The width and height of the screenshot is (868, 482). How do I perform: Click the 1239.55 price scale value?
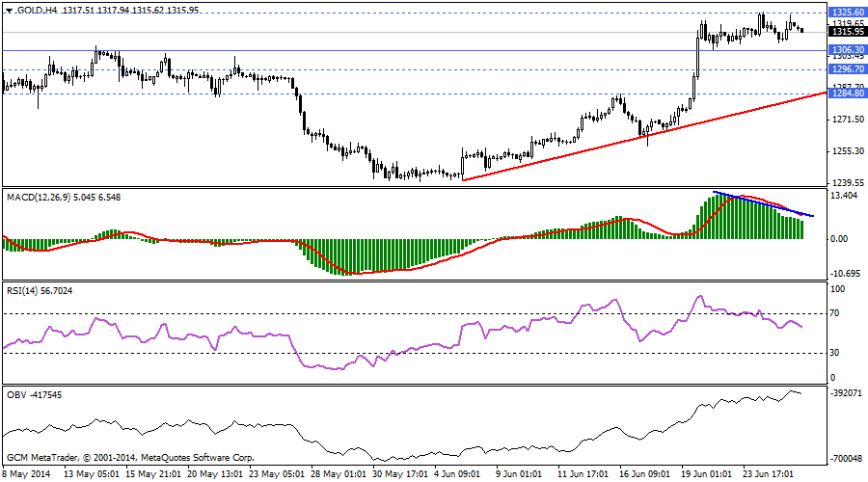coord(848,182)
